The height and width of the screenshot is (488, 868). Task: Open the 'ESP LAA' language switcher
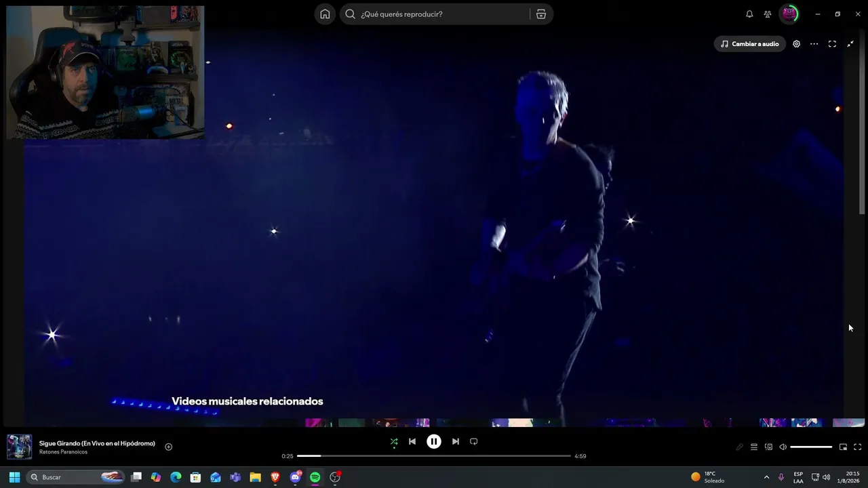pyautogui.click(x=798, y=477)
